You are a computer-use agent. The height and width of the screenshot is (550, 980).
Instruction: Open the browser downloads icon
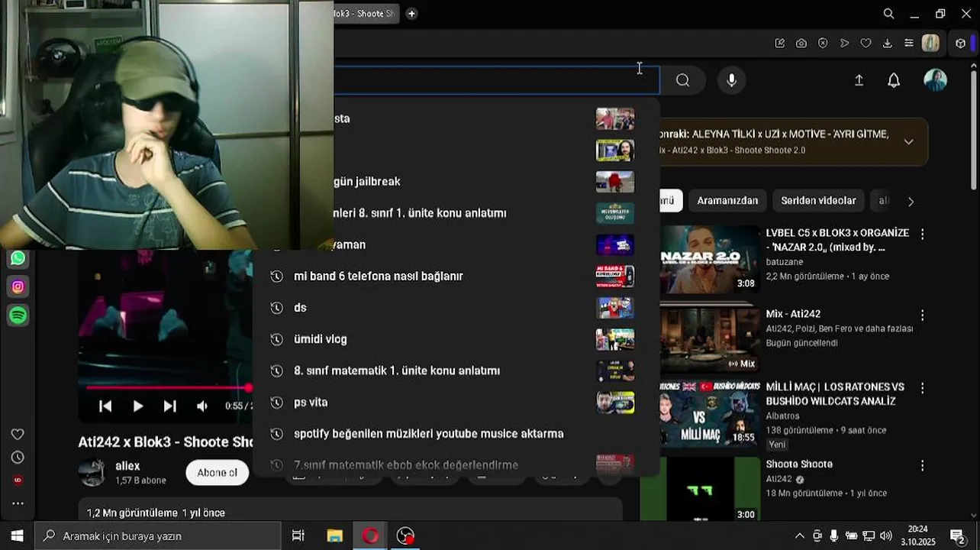coord(887,44)
